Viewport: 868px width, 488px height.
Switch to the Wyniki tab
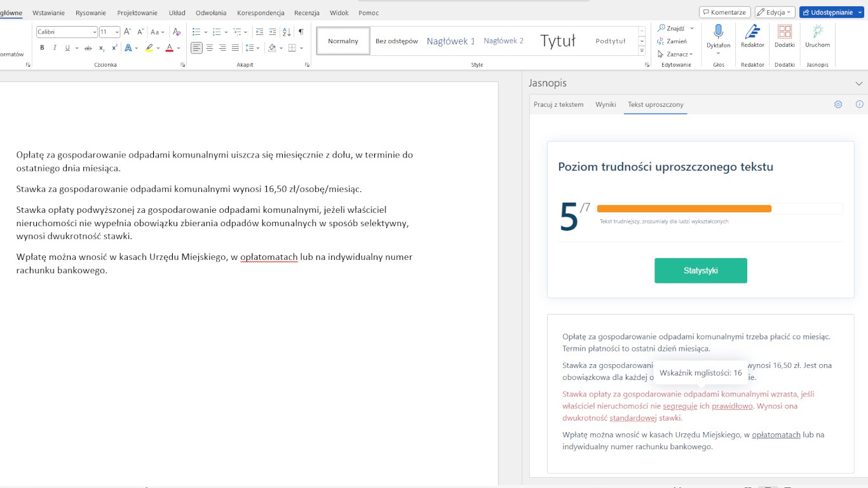point(606,105)
